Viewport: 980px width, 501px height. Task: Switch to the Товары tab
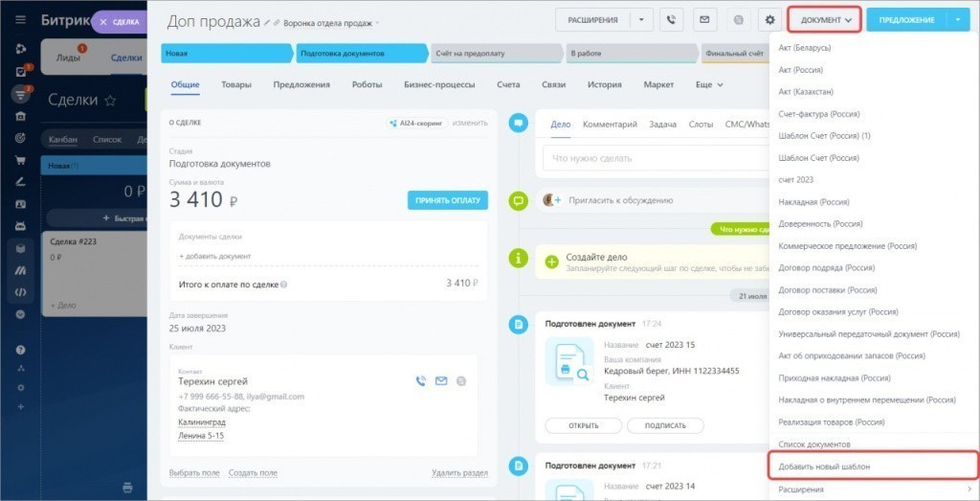[236, 84]
